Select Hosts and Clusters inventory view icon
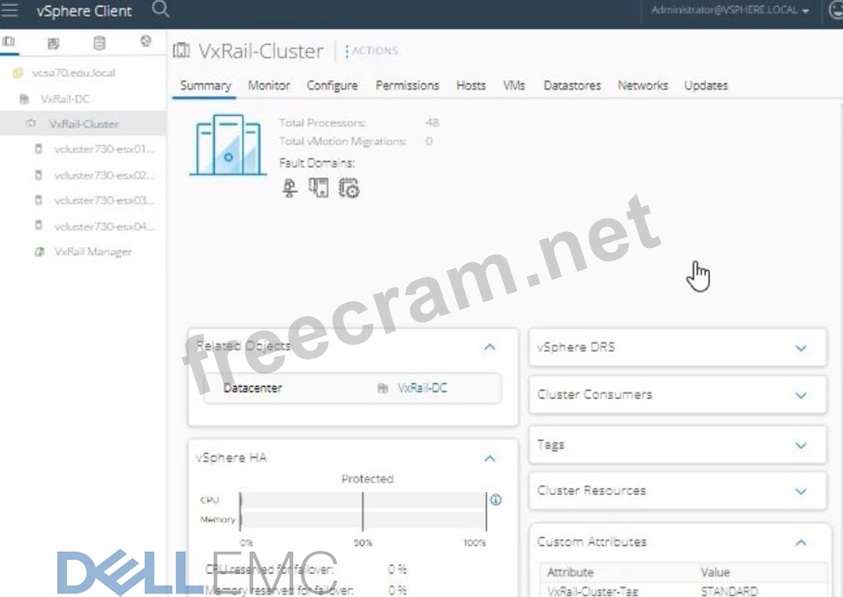The width and height of the screenshot is (843, 597). (9, 42)
